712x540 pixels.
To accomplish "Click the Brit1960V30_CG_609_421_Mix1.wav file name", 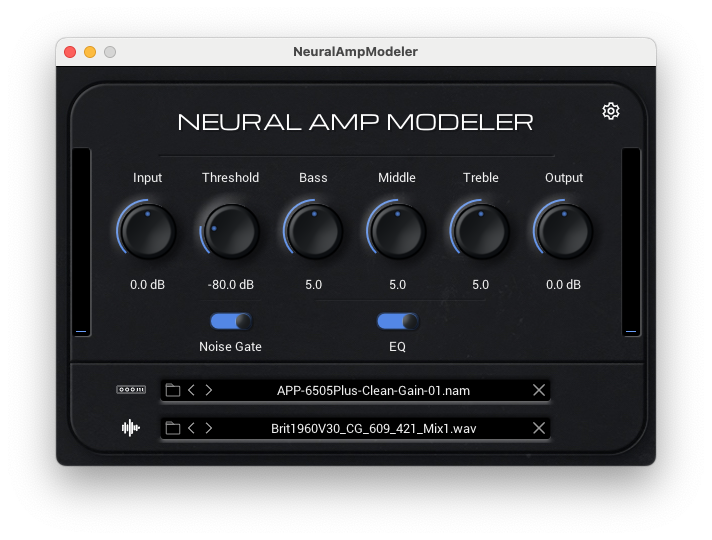I will pos(373,429).
